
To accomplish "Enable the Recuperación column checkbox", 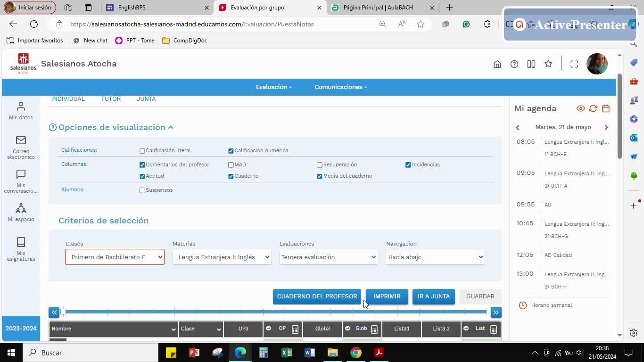I will [x=320, y=165].
